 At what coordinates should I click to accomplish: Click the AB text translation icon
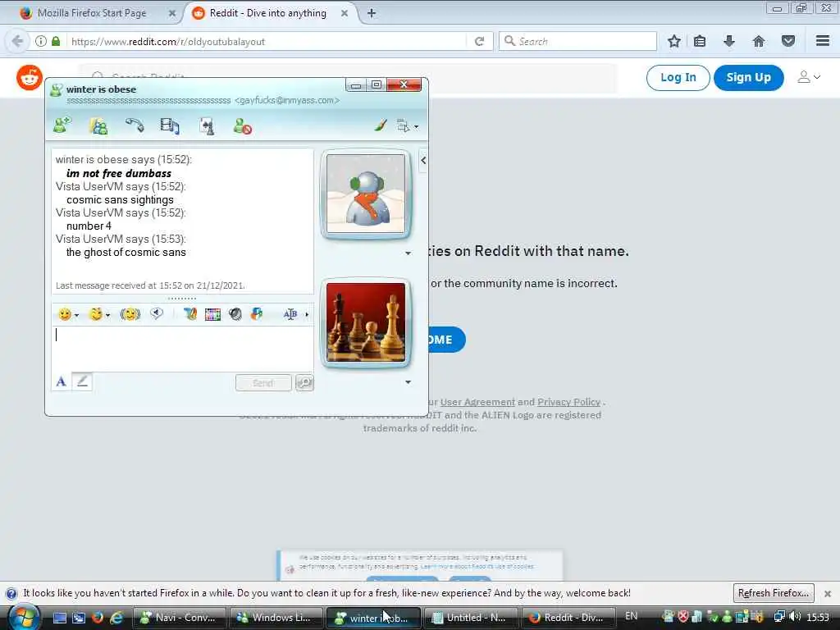click(290, 314)
